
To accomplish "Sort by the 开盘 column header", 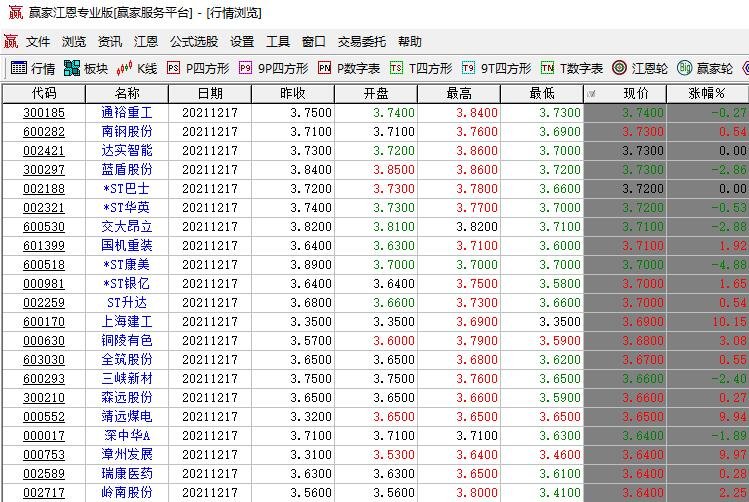I will point(376,94).
